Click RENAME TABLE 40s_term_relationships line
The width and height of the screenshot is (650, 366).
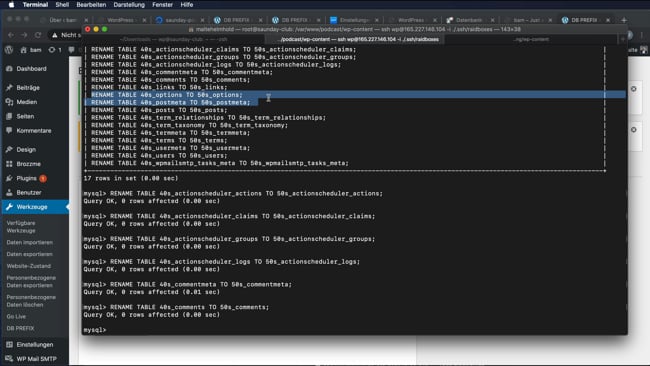[209, 118]
